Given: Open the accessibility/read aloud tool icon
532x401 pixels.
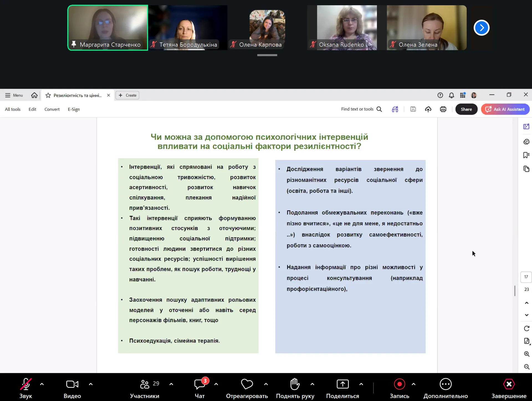Looking at the screenshot, I should coord(395,109).
